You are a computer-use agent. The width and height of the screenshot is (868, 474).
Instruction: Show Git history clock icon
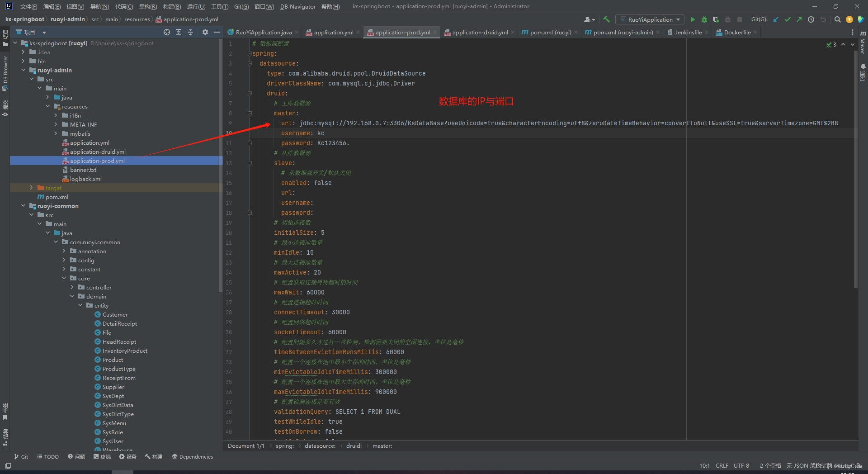(811, 19)
